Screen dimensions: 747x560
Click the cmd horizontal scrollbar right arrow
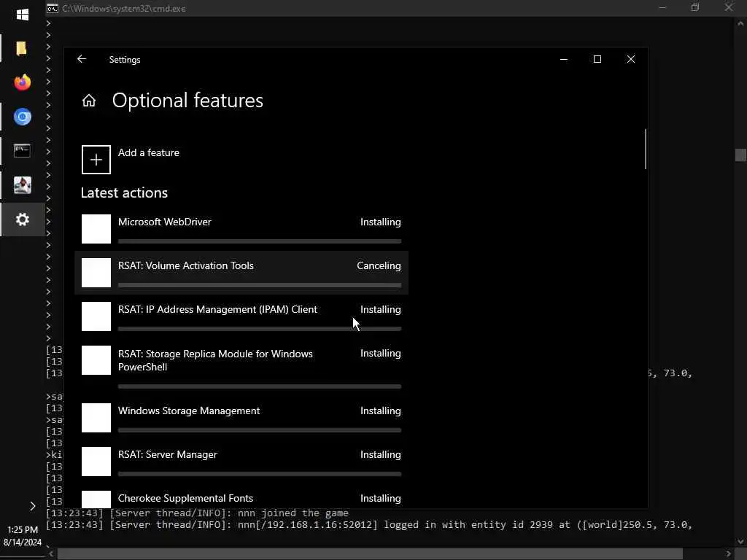728,553
